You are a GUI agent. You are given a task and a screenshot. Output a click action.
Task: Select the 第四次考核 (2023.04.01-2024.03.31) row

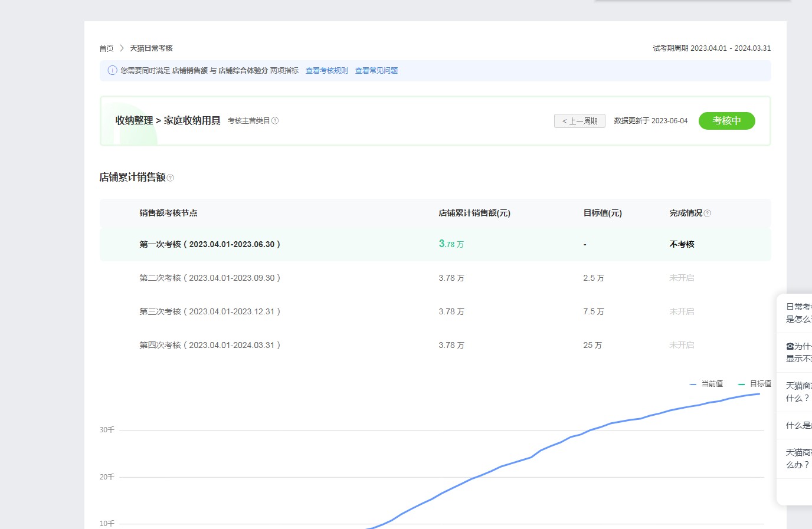tap(436, 345)
